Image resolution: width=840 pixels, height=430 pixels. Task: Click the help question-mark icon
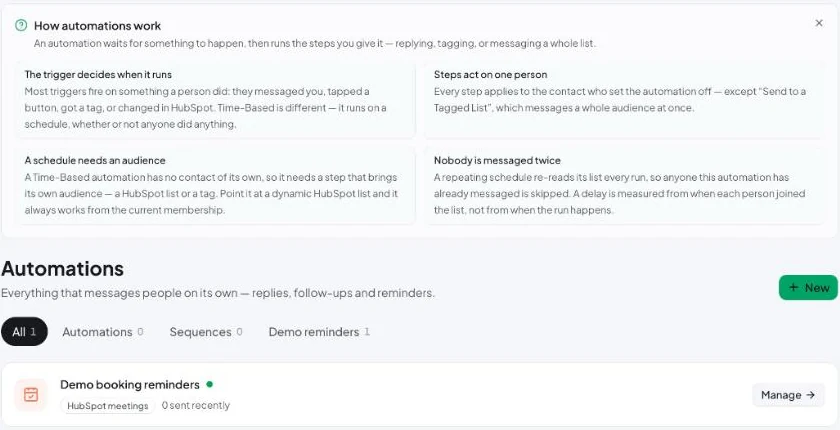21,25
